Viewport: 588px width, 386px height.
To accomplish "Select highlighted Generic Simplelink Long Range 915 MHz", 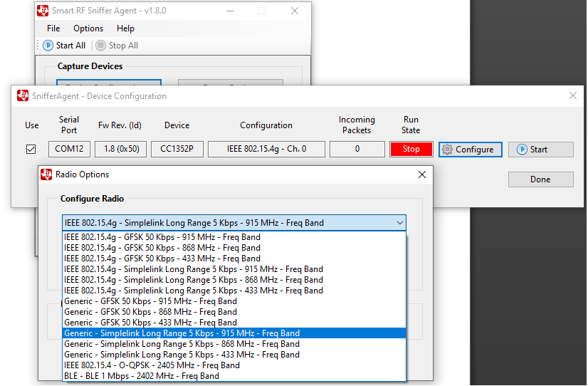I will click(x=234, y=333).
